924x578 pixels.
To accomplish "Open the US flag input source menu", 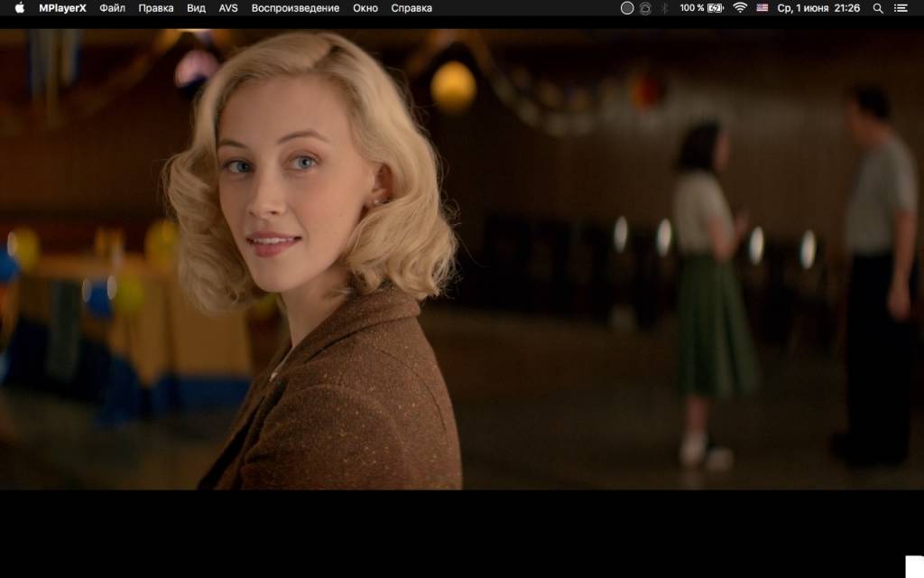I will [762, 8].
